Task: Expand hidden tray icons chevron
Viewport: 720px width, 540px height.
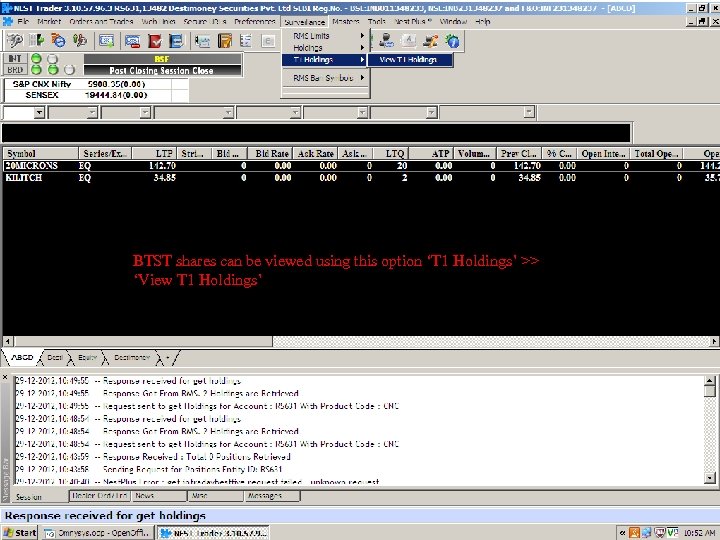Action: coord(622,533)
